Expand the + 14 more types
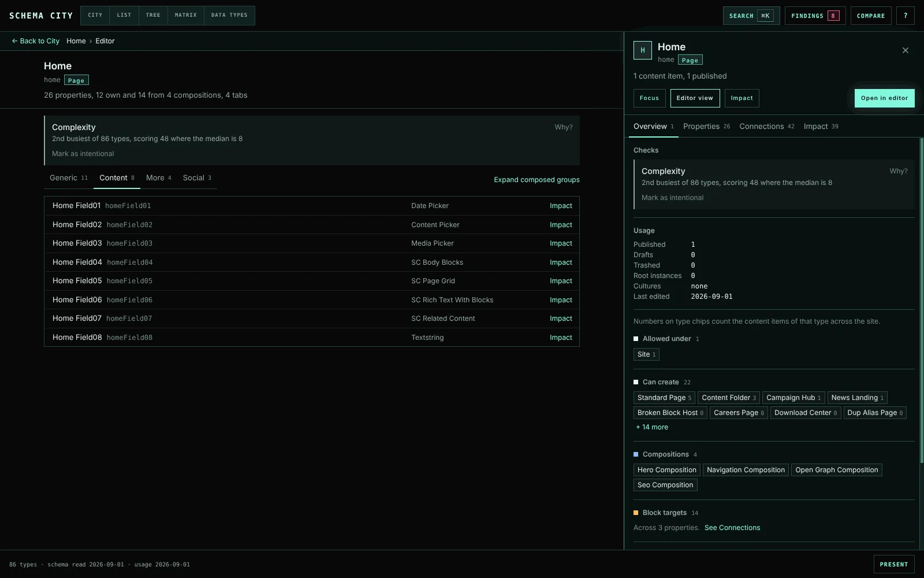The image size is (924, 578). pos(652,427)
